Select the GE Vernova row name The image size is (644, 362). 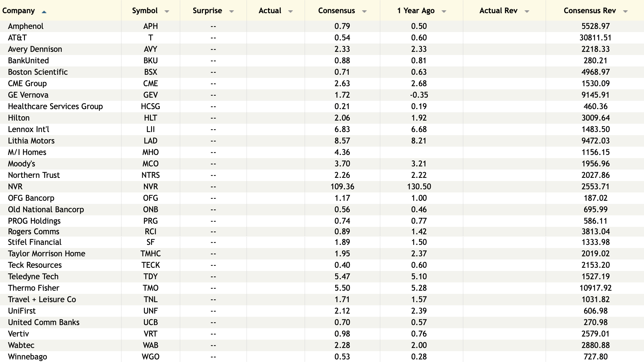pyautogui.click(x=28, y=95)
